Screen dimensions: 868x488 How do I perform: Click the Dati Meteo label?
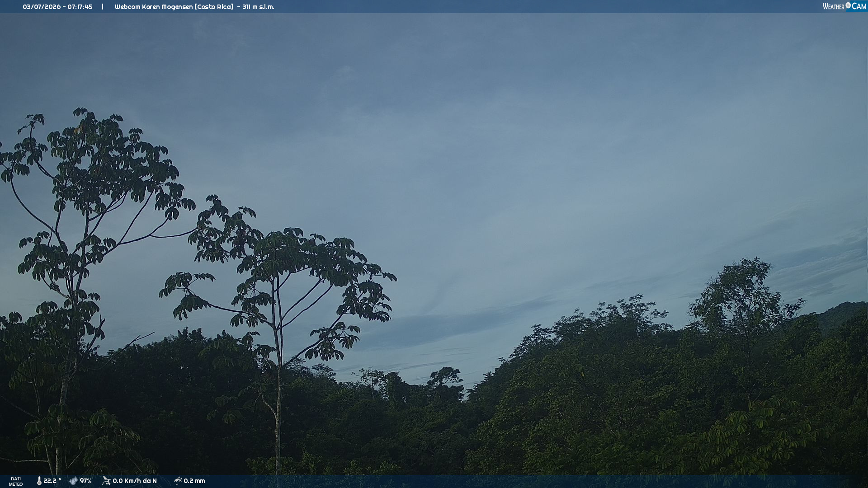click(x=16, y=481)
